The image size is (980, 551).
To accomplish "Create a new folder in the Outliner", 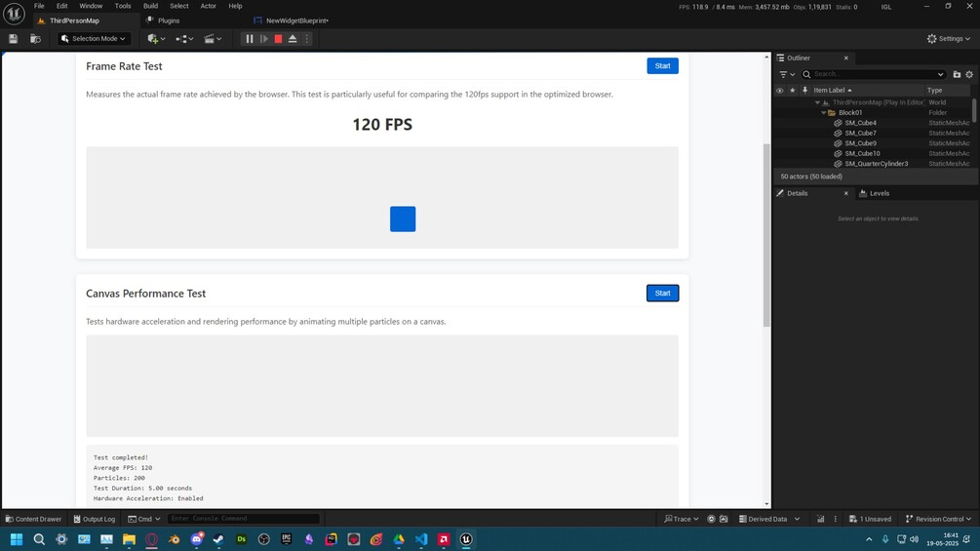I will 957,74.
